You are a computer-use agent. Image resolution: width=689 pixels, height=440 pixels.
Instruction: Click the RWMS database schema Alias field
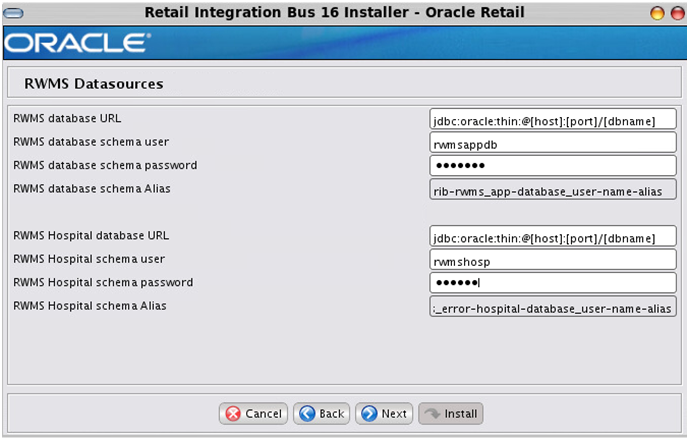tap(553, 189)
